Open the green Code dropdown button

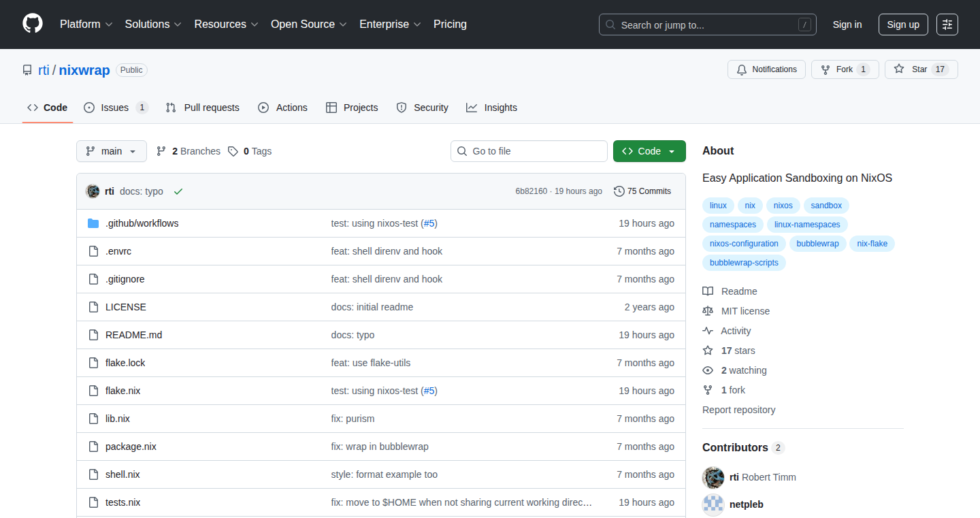click(649, 151)
